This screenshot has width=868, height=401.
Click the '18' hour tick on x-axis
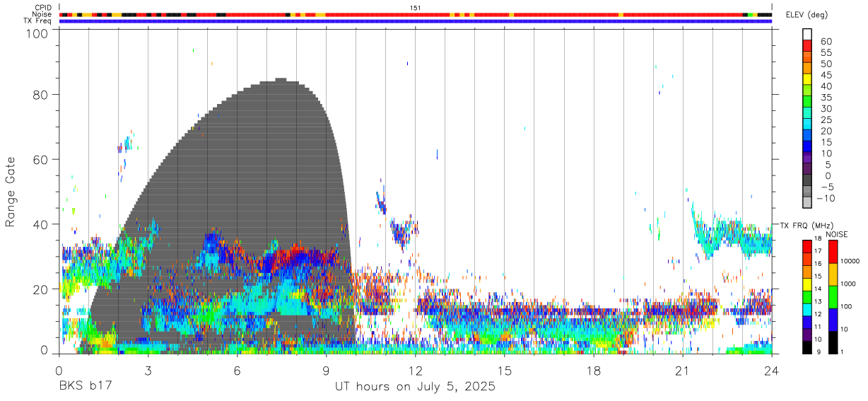click(x=594, y=371)
